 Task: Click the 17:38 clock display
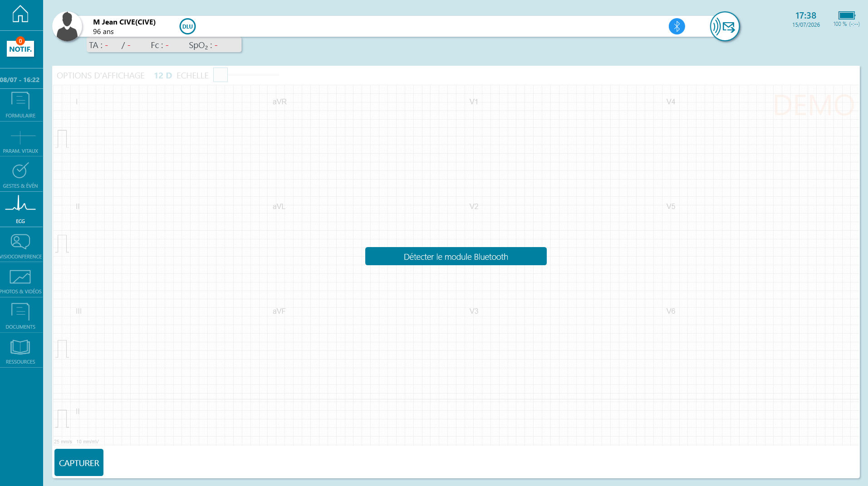[806, 15]
